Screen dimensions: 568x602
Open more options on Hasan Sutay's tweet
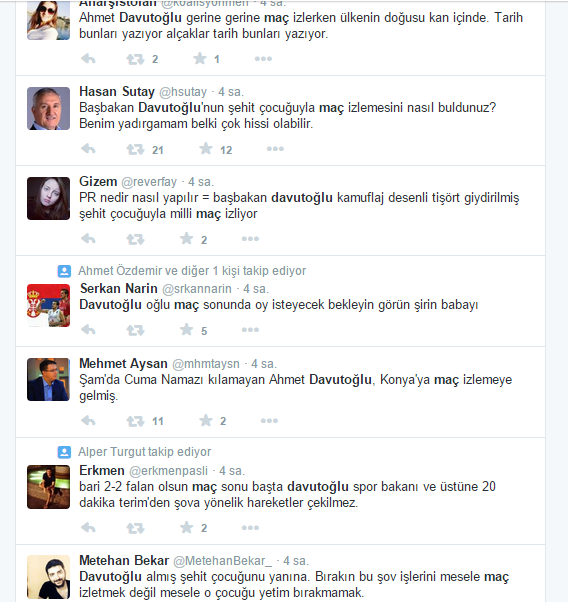(x=275, y=149)
